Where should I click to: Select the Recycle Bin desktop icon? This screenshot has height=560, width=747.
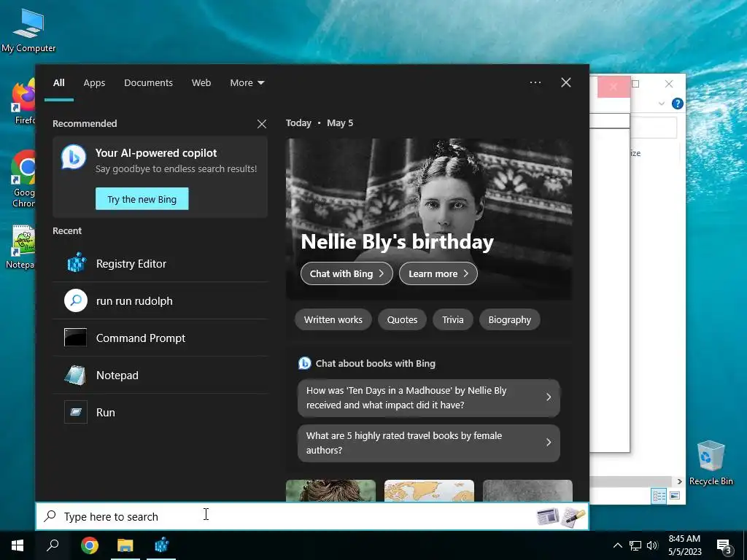[x=711, y=462]
